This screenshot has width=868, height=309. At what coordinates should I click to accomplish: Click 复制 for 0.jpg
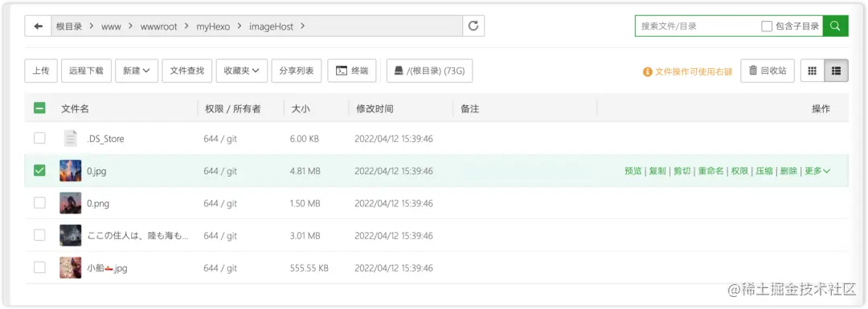[x=657, y=171]
